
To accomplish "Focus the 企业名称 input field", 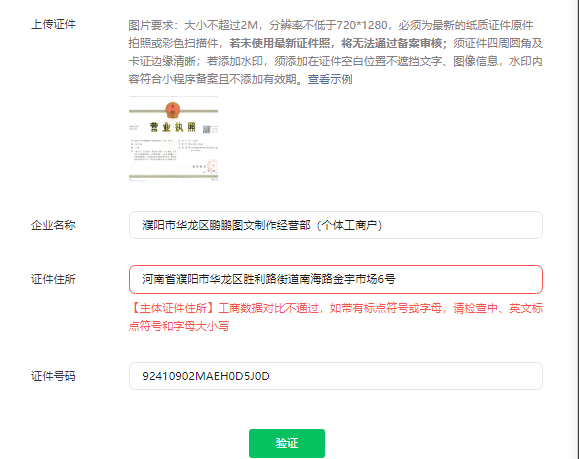I will (336, 225).
